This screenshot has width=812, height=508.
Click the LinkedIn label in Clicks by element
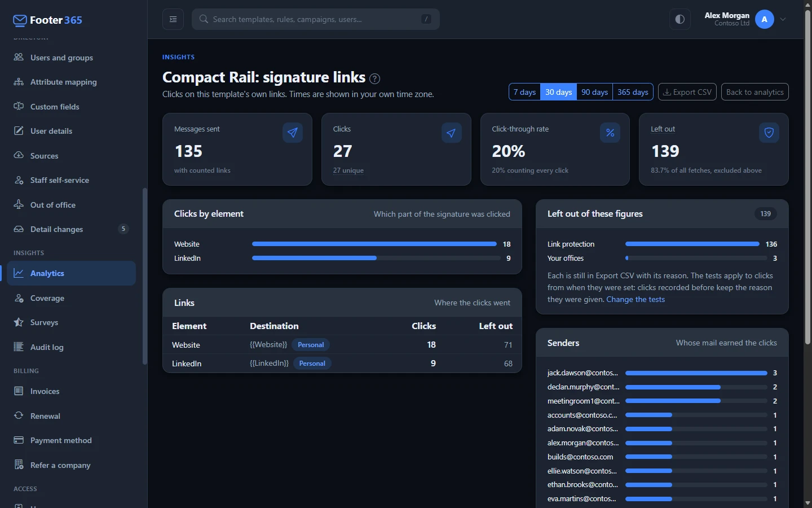click(187, 259)
